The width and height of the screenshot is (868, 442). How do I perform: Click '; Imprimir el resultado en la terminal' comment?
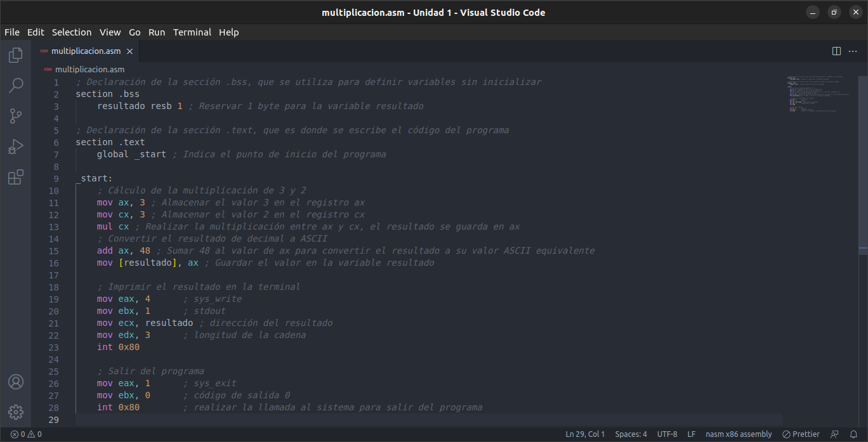[x=199, y=287]
